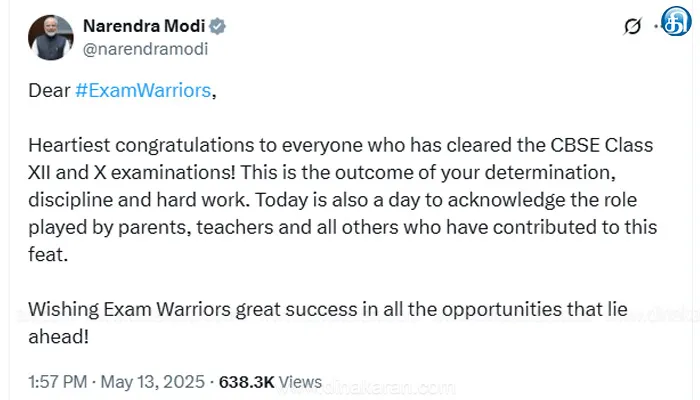Open Narendra Modi's profile picture
Screen dimensions: 700x400
pos(50,38)
